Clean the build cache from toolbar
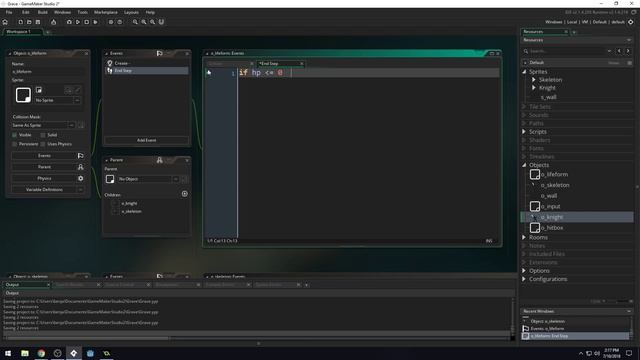This screenshot has width=640, height=360. pyautogui.click(x=95, y=22)
